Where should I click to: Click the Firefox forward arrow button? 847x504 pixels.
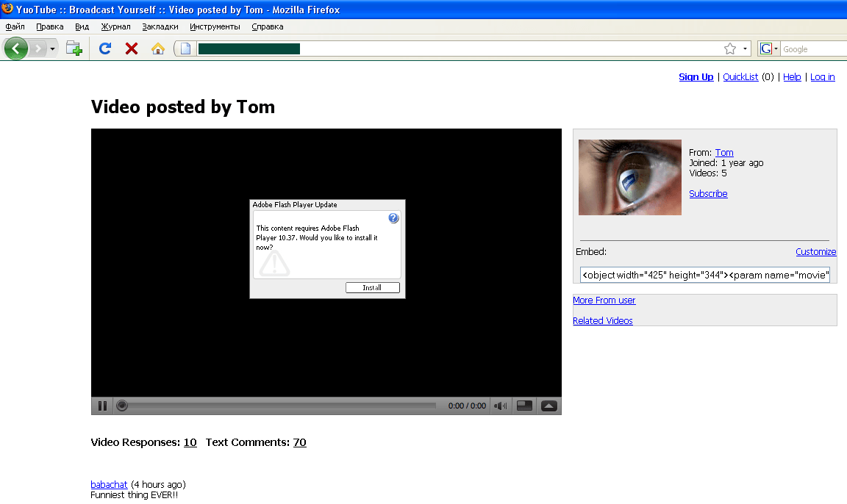37,48
